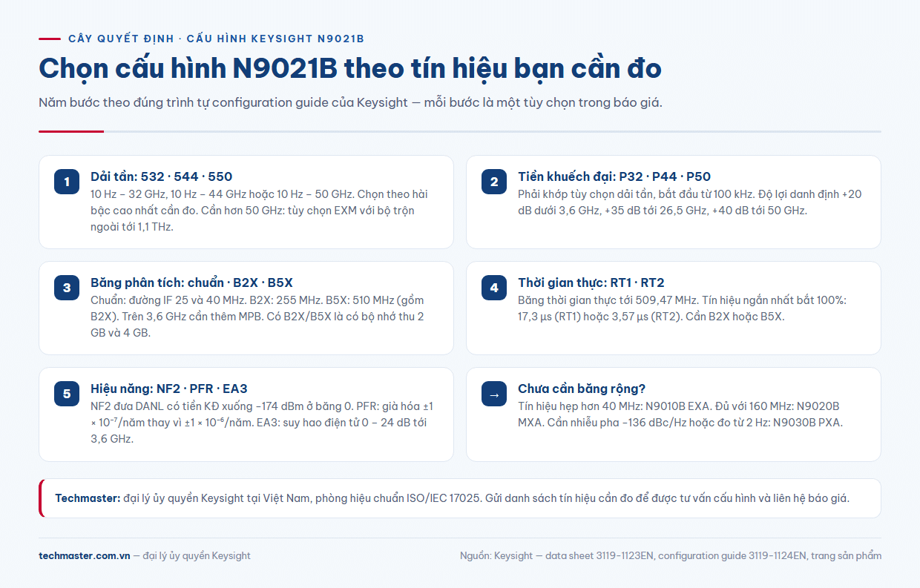Select heading Thời gian thực: RT1 · RT2
This screenshot has height=588, width=920.
pyautogui.click(x=591, y=283)
